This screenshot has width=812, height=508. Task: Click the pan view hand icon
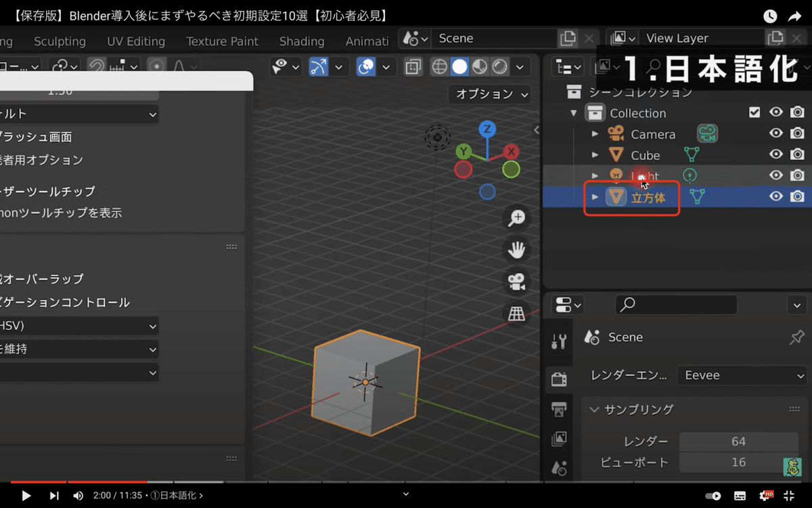(x=517, y=249)
